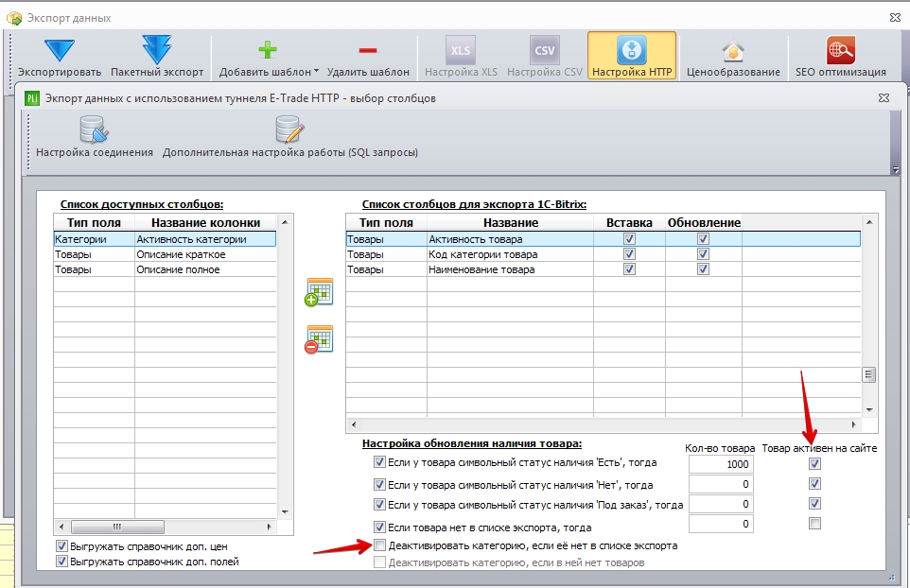Uncheck the status 'Есть' rule checkbox
The height and width of the screenshot is (588, 910).
click(379, 462)
